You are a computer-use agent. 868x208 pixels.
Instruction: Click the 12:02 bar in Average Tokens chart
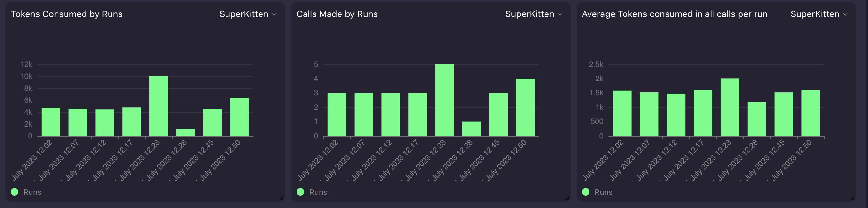622,113
